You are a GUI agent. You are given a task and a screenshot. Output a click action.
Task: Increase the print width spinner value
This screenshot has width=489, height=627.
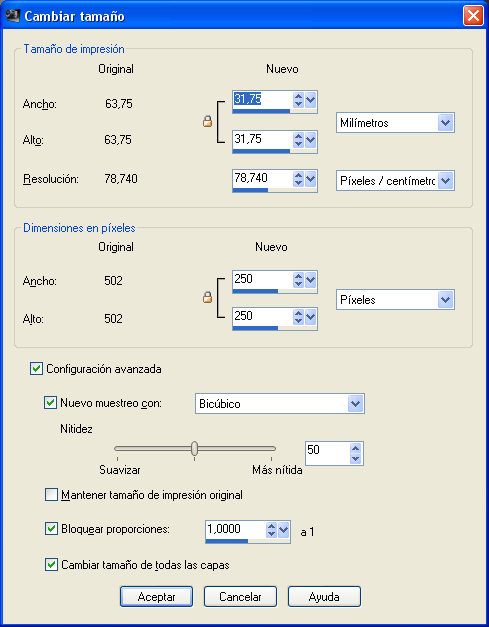[298, 96]
